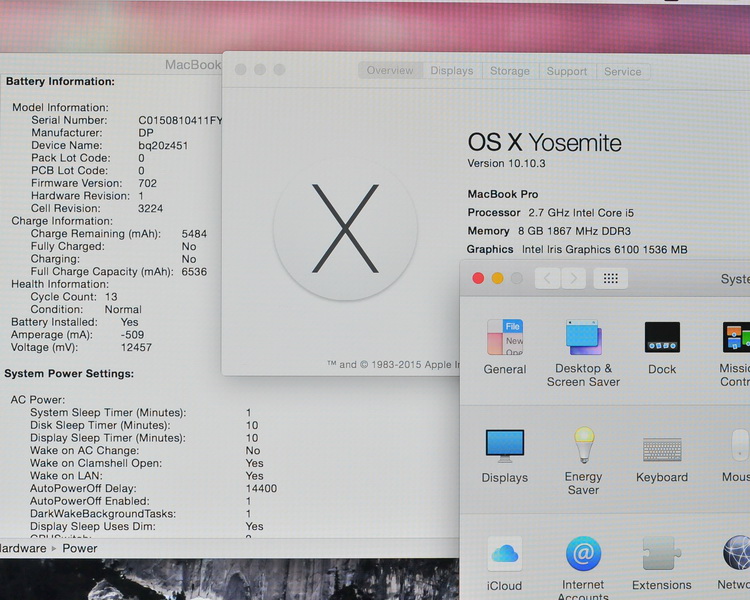Switch to the Support tab
Image resolution: width=750 pixels, height=600 pixels.
[567, 71]
